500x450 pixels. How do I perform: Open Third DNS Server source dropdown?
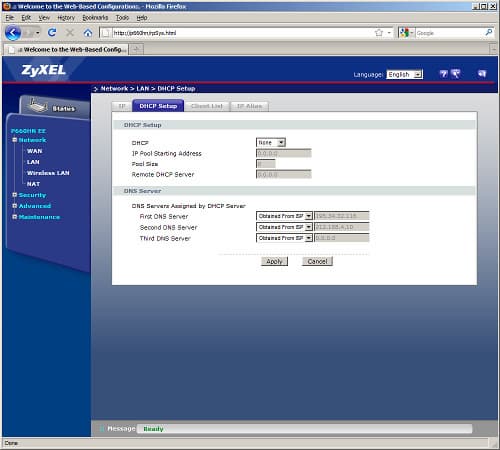point(284,238)
